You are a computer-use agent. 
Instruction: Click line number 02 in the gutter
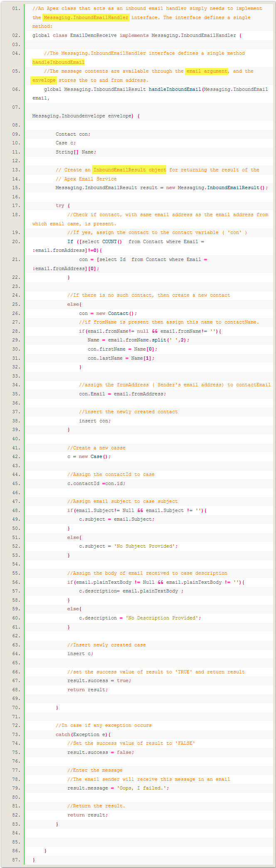[16, 36]
